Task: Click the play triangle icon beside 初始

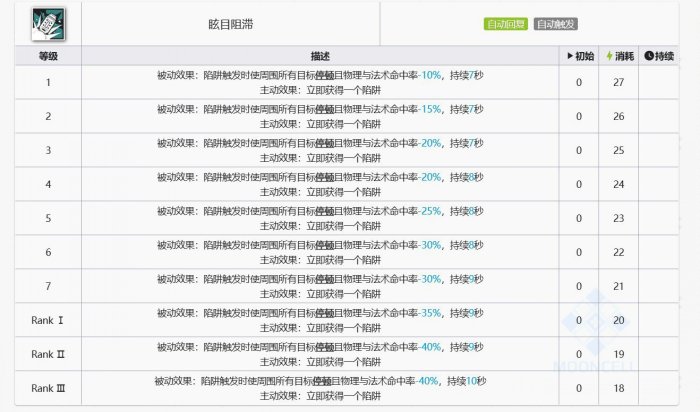Action: click(570, 56)
